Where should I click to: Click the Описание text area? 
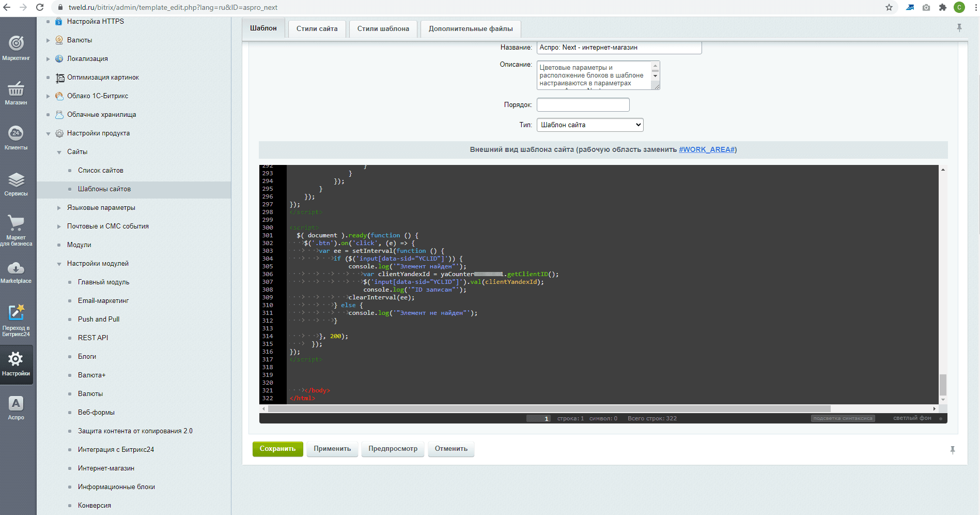(598, 75)
